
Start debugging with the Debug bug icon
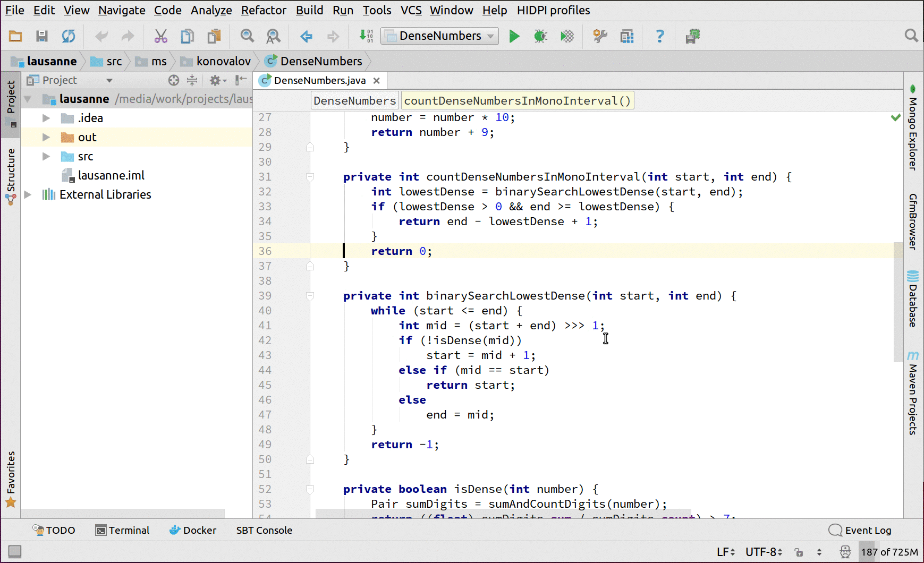coord(540,36)
